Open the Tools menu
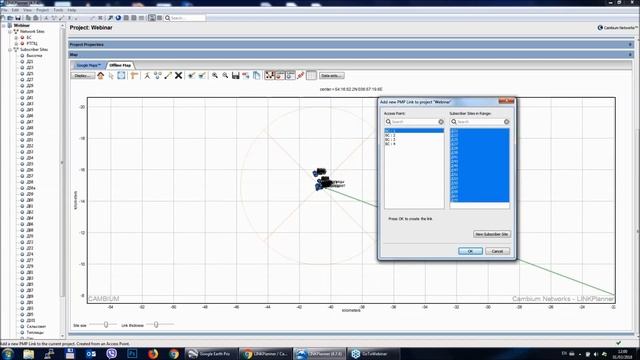 coord(58,10)
